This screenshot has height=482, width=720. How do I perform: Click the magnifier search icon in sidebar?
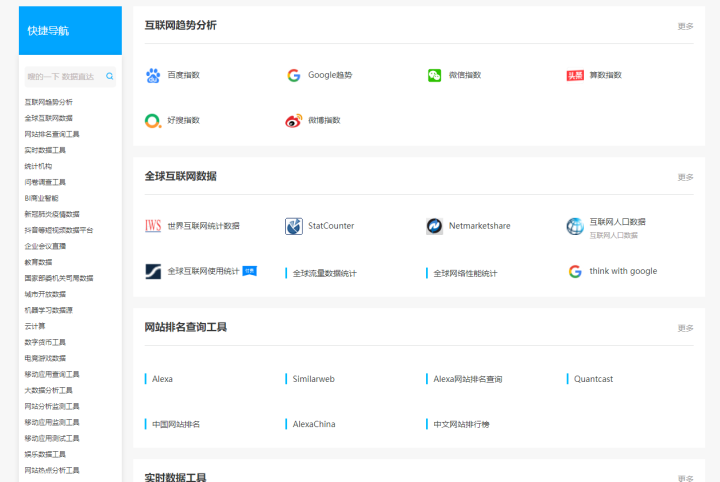tap(109, 76)
